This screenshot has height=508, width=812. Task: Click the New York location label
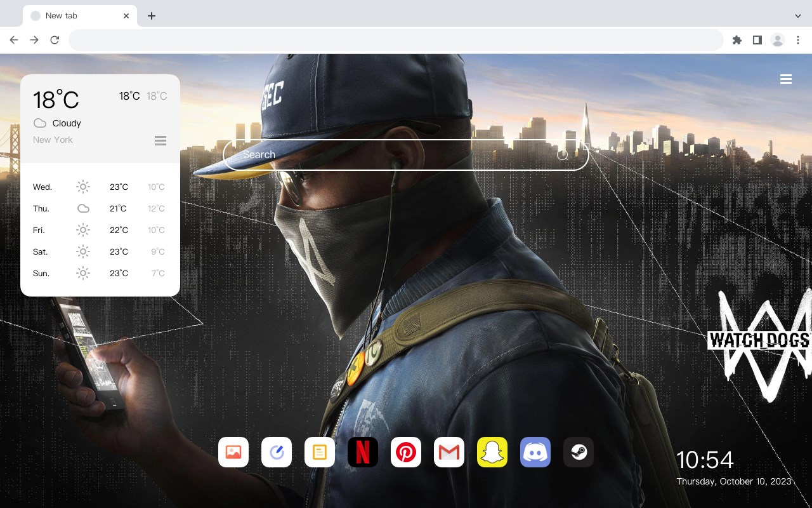pos(53,140)
